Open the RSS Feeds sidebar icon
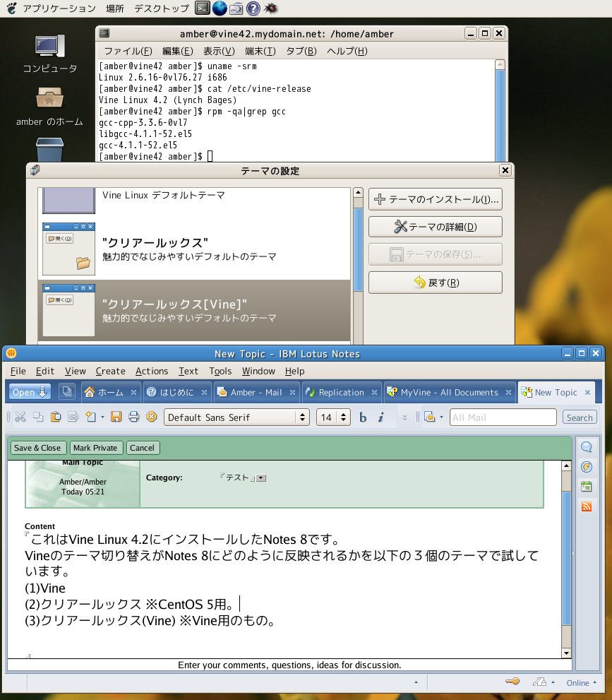The image size is (612, 700). [x=587, y=506]
